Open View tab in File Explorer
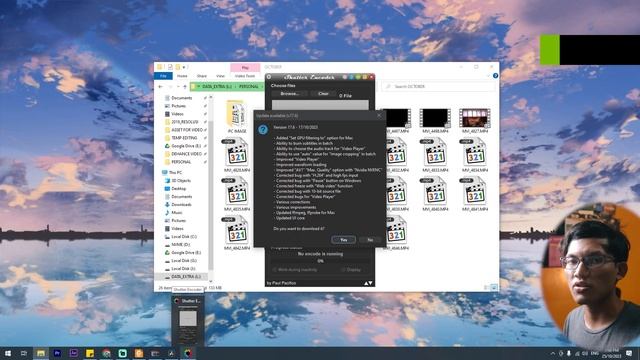This screenshot has width=640, height=360. click(220, 76)
